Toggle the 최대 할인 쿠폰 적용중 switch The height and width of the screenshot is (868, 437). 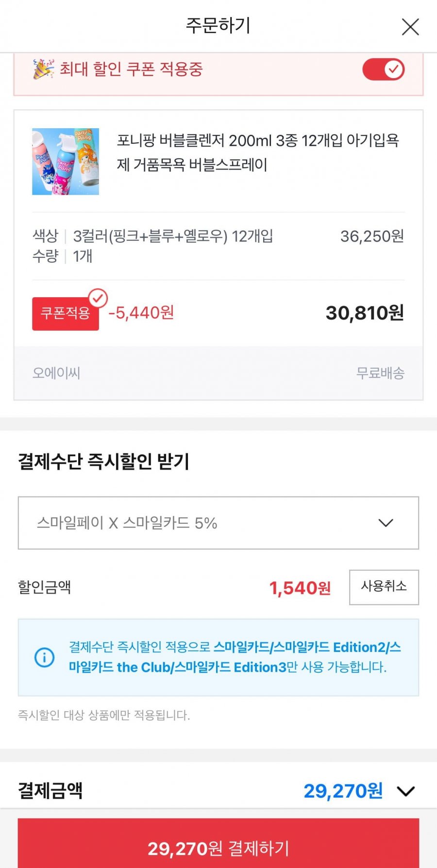[x=384, y=69]
